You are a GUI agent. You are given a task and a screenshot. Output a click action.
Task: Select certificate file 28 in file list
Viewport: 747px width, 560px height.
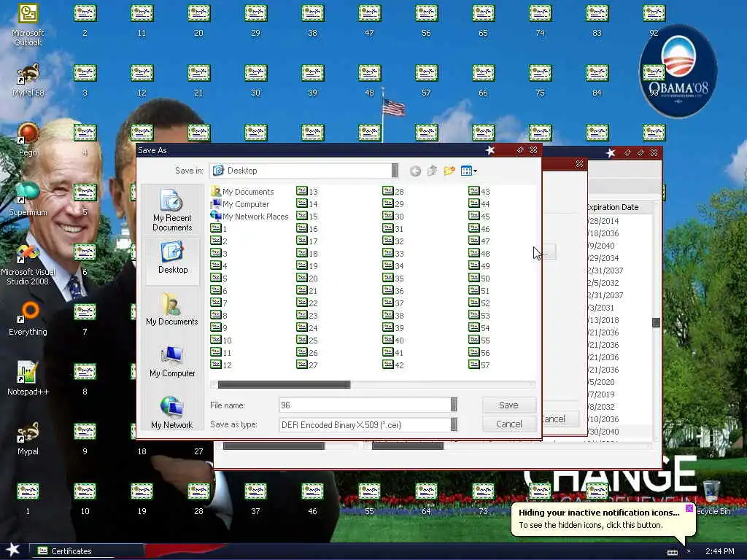393,192
